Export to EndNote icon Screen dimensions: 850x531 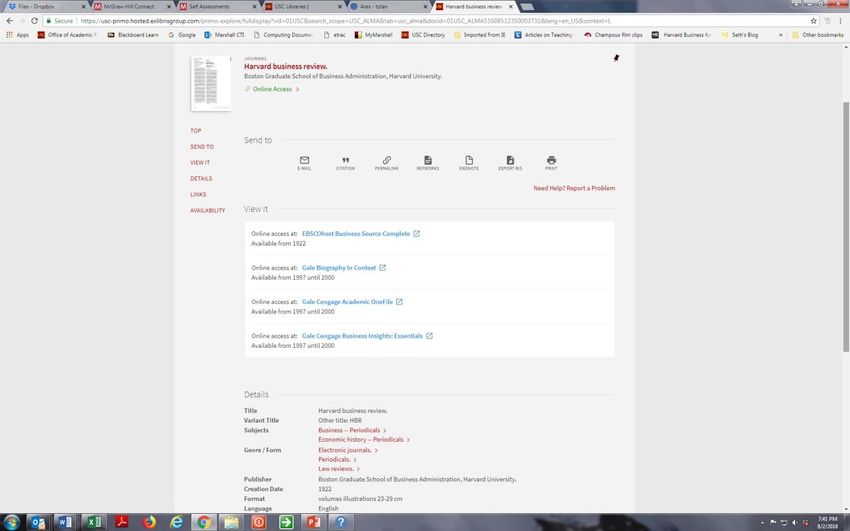tap(469, 160)
